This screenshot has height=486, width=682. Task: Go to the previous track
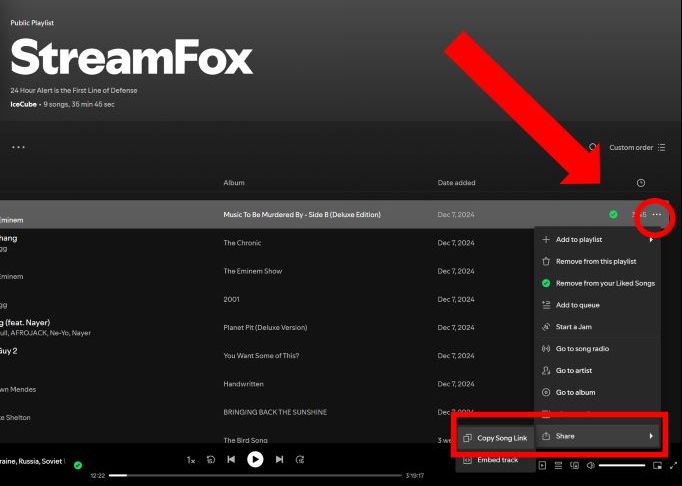coord(231,459)
